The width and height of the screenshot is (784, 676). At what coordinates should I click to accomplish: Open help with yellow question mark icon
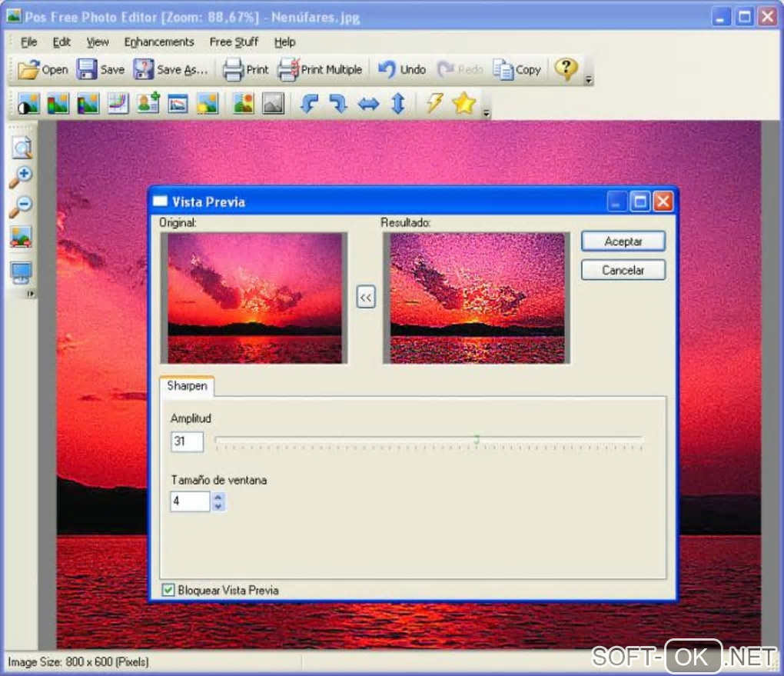(566, 68)
